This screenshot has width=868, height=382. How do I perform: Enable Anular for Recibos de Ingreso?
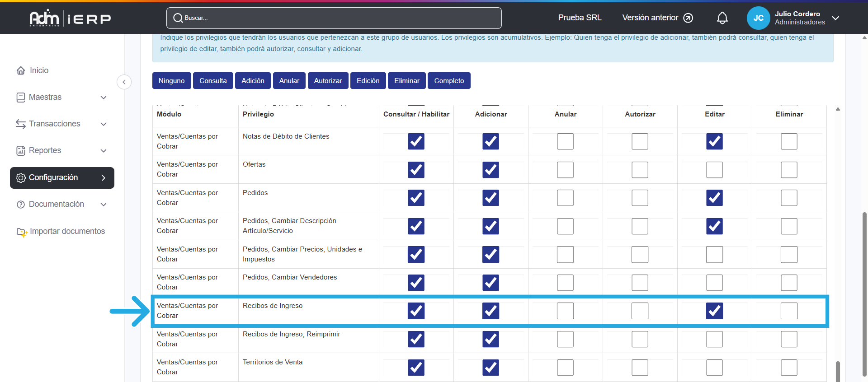click(x=565, y=311)
